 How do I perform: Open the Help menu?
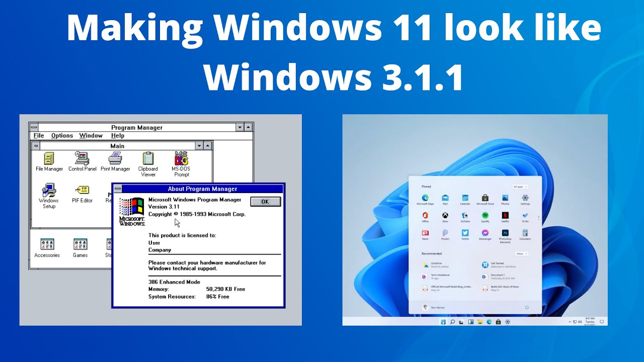click(118, 136)
